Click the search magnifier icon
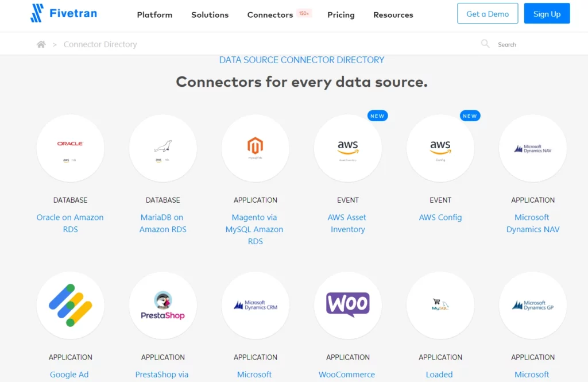588x382 pixels. (x=485, y=44)
